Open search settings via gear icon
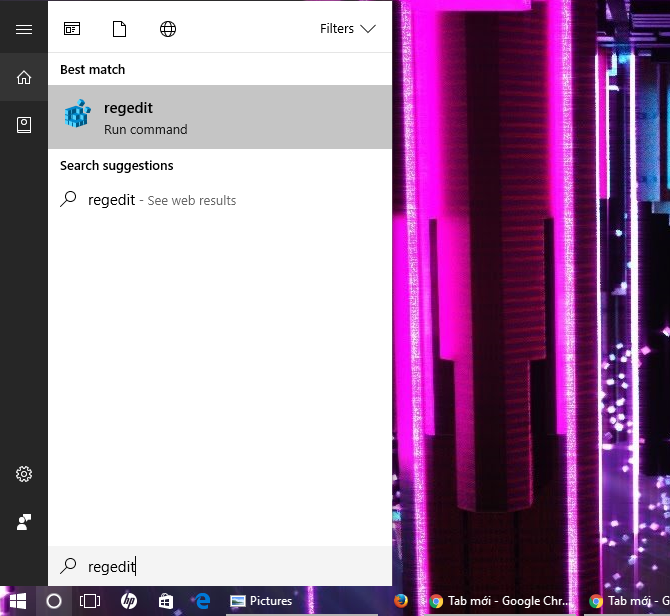 [24, 474]
